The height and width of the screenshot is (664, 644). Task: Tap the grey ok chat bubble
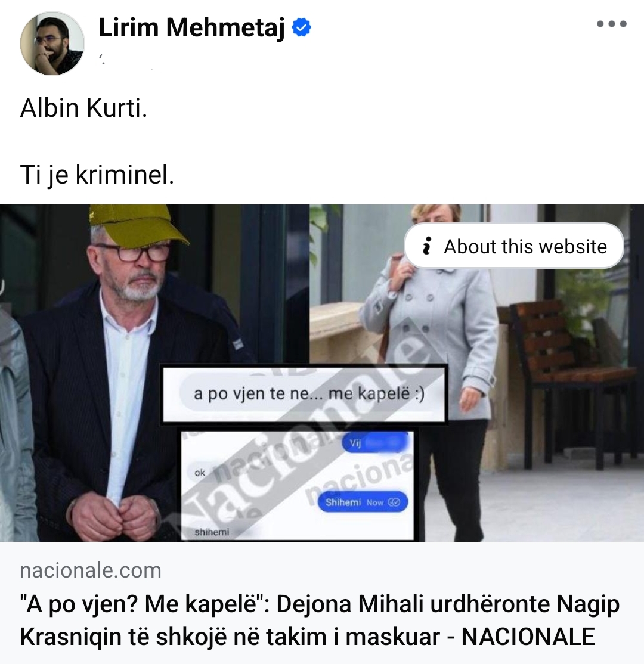click(200, 473)
